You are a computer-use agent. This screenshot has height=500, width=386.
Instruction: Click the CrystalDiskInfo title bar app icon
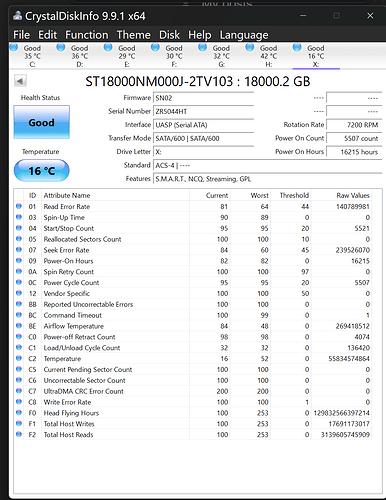click(18, 16)
